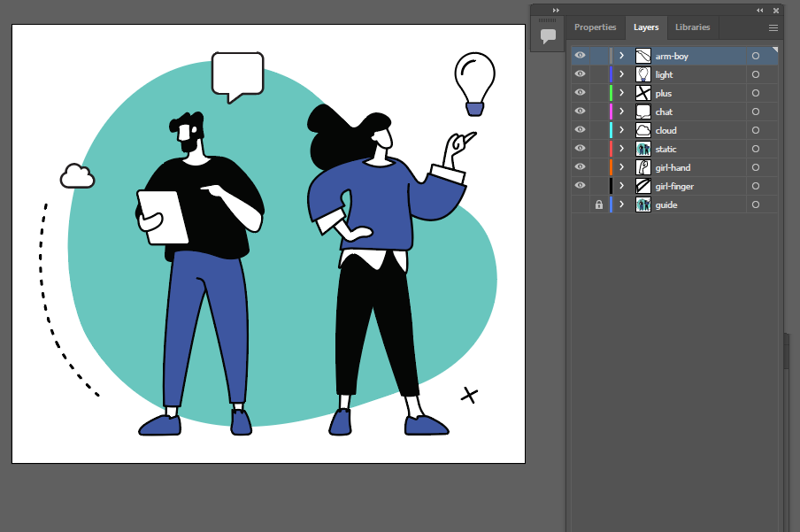Expand the static layer sublayers
Screen dimensions: 800x532
pos(622,150)
